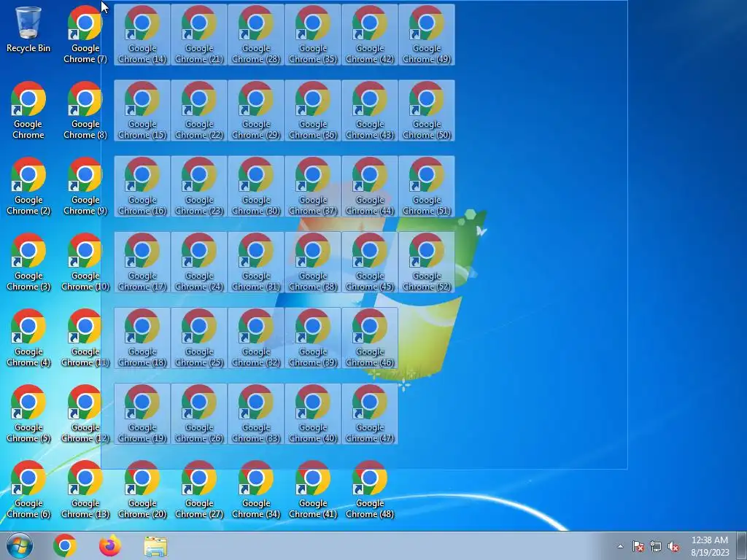Pick the Google Chrome (30) desktop shortcut
The height and width of the screenshot is (560, 747).
coord(256,186)
